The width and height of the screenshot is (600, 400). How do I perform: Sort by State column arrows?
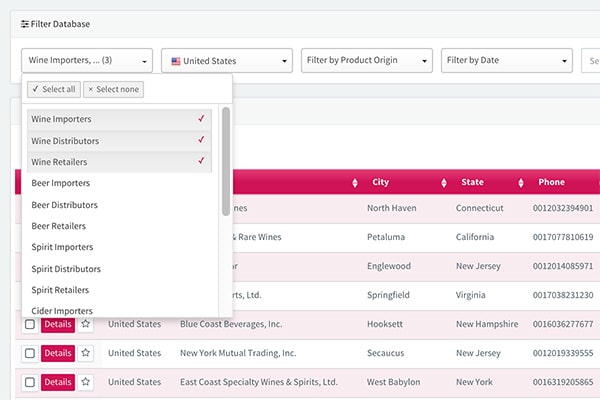(x=521, y=183)
